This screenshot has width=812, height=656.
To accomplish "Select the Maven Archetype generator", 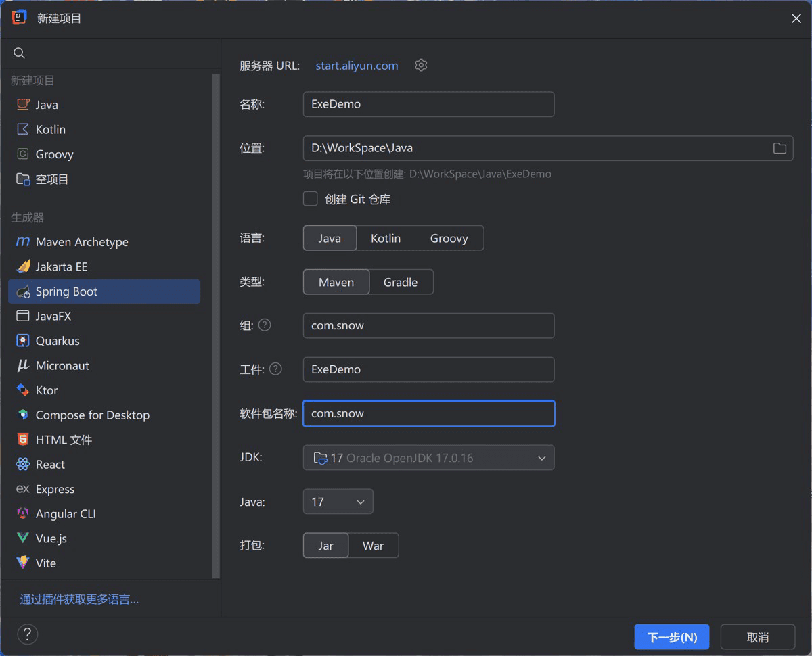I will pos(81,242).
